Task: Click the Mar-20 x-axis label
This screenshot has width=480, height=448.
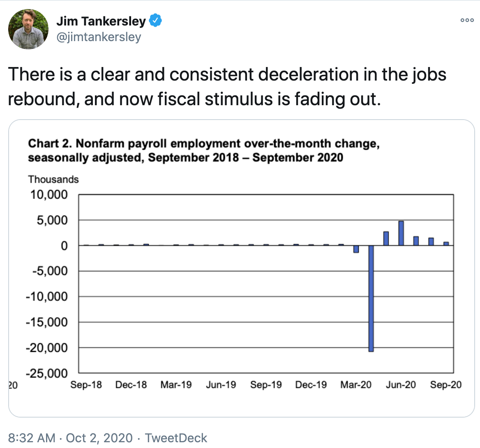Action: click(x=356, y=385)
